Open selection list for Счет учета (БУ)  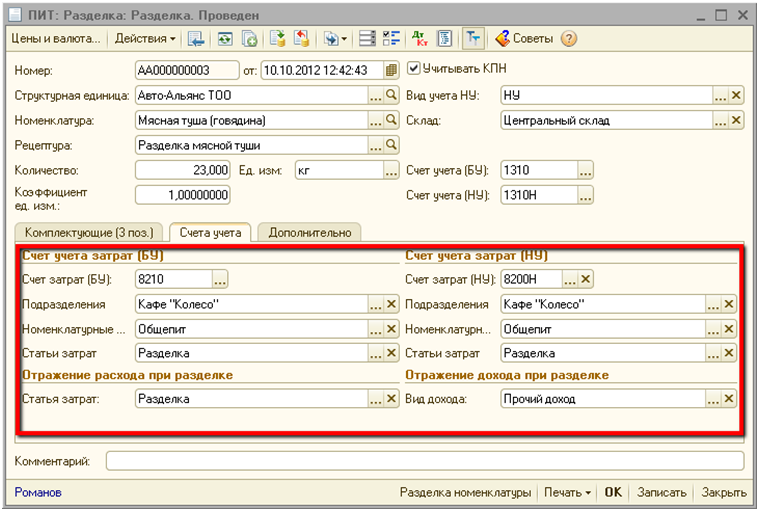[586, 170]
